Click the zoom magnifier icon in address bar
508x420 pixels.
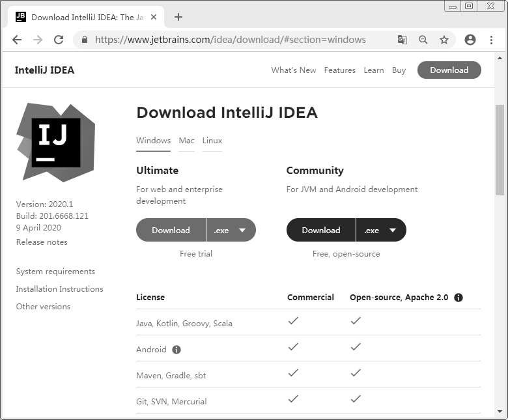[423, 40]
